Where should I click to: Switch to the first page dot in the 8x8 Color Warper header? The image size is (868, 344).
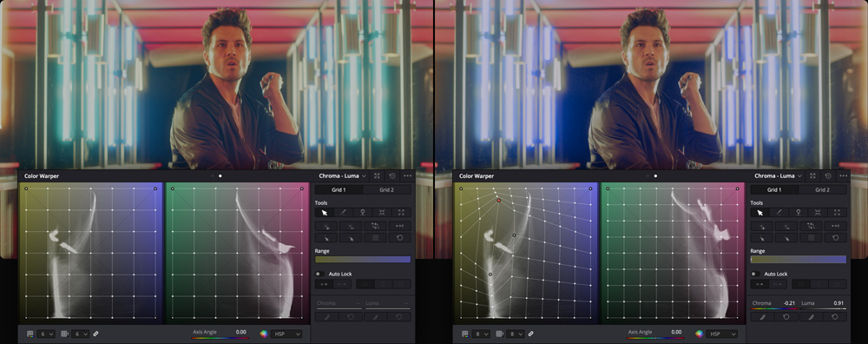648,175
